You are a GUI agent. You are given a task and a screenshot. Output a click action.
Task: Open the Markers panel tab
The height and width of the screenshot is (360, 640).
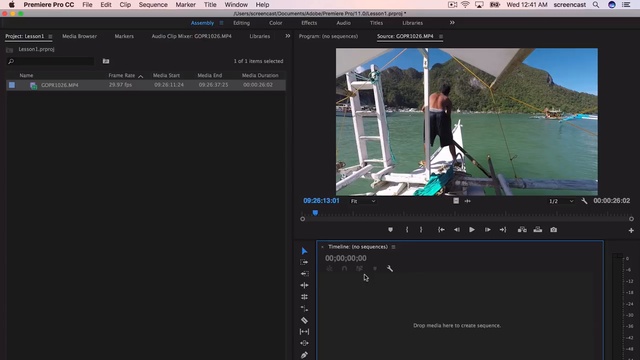point(124,36)
